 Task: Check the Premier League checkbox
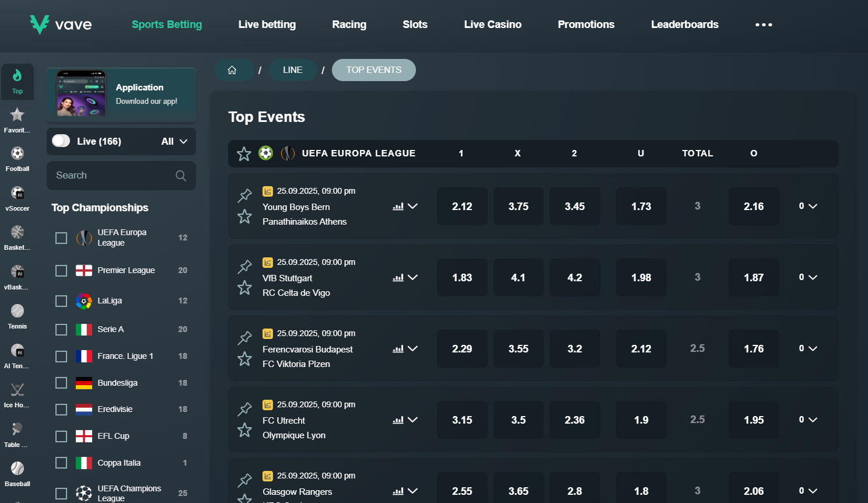(x=61, y=271)
